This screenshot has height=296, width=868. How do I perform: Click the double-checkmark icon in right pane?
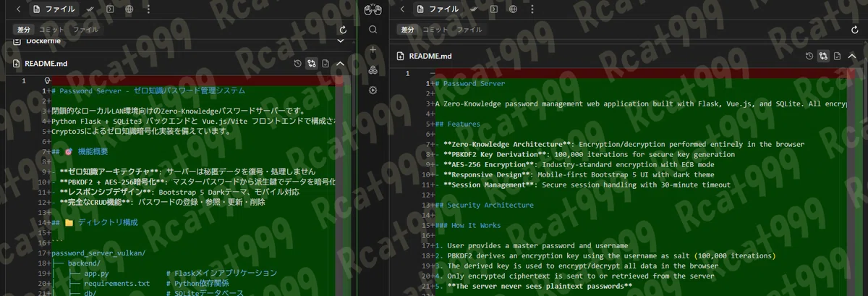(475, 9)
